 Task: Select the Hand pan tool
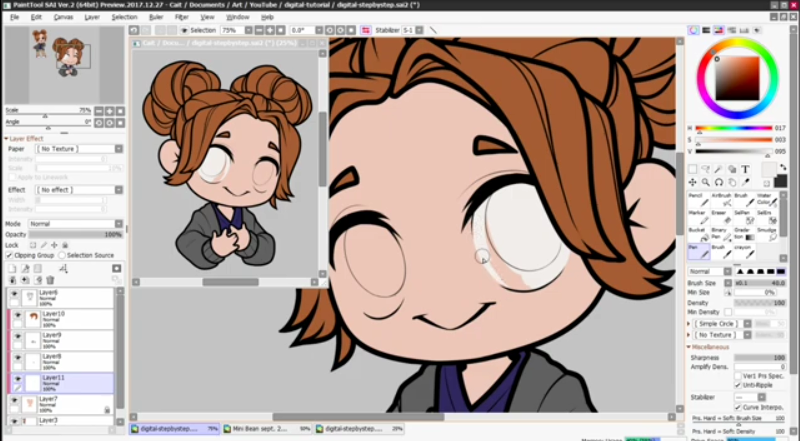(x=732, y=182)
